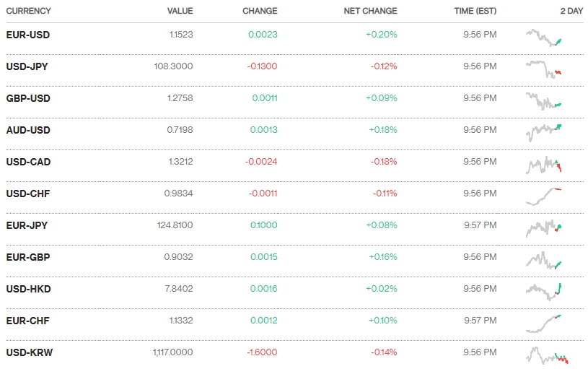Sort by the CURRENCY column header
Image resolution: width=588 pixels, height=369 pixels.
(x=29, y=12)
